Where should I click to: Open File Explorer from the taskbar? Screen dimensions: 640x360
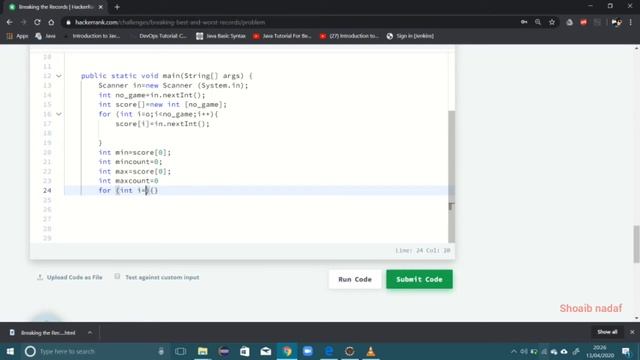(x=202, y=351)
